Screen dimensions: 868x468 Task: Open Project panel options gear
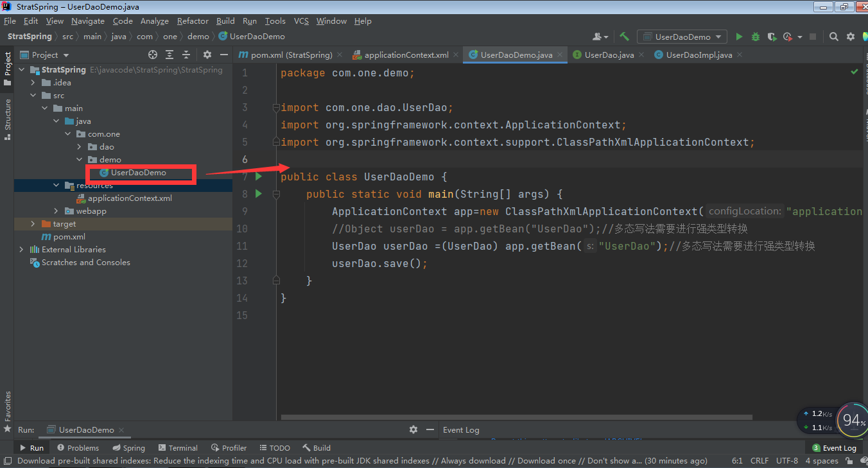coord(207,55)
